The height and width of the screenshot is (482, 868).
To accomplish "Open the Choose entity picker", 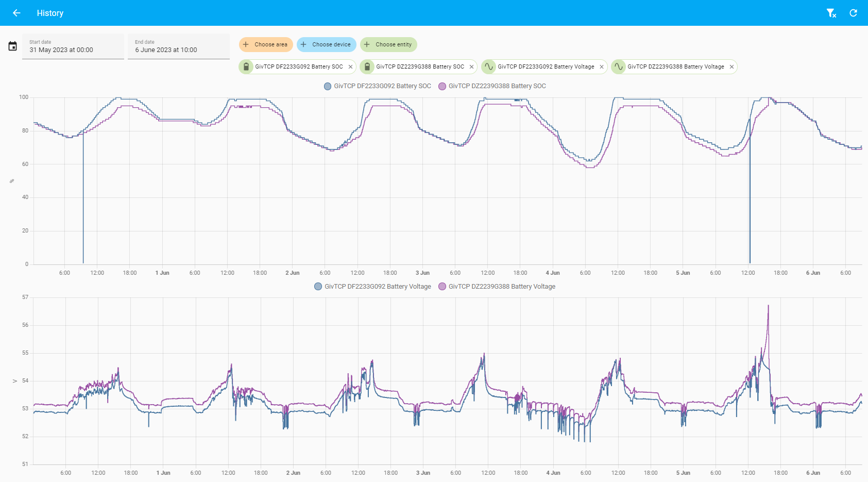I will (x=388, y=44).
